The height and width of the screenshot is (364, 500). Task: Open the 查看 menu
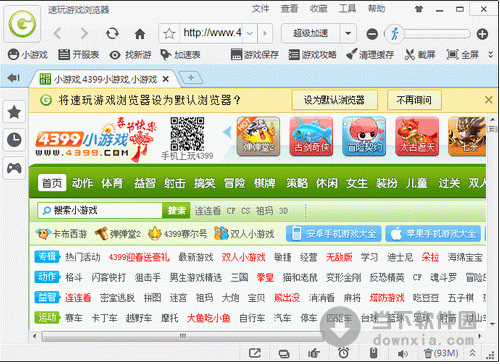(x=289, y=9)
